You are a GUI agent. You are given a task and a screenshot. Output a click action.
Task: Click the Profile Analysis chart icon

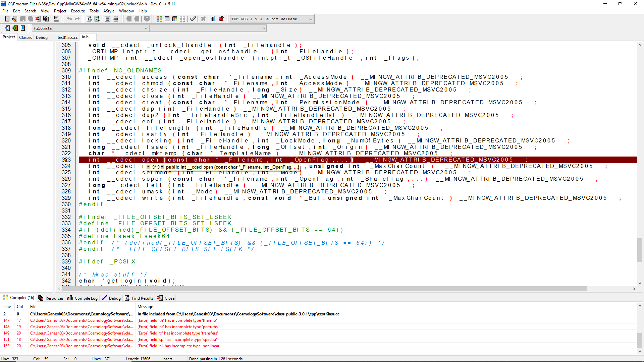tap(214, 19)
